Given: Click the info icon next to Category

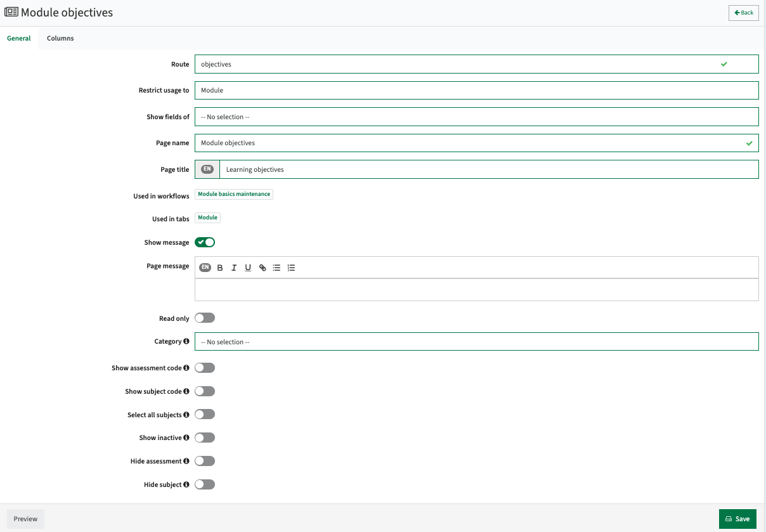Looking at the screenshot, I should tap(186, 341).
